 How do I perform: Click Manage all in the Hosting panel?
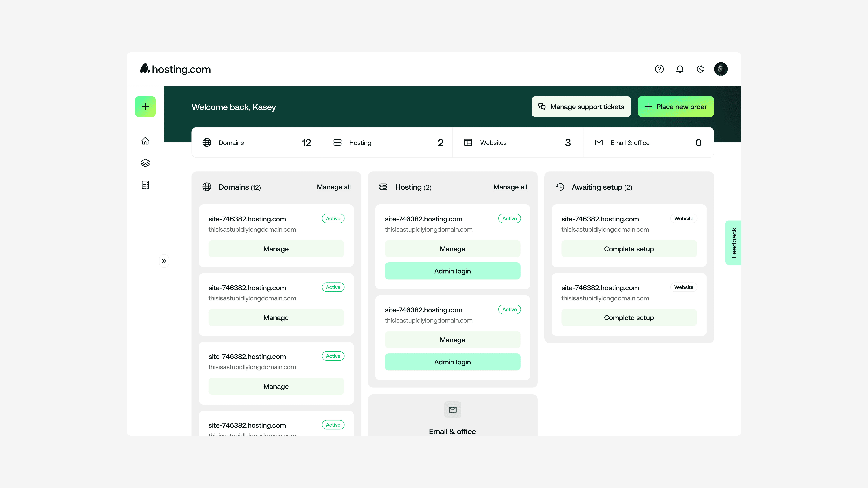(x=510, y=187)
